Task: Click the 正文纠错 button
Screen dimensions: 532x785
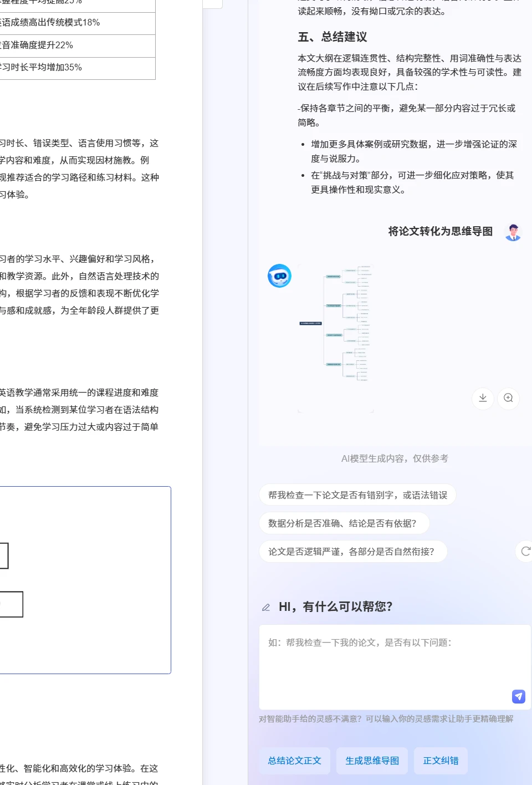Action: click(x=441, y=761)
